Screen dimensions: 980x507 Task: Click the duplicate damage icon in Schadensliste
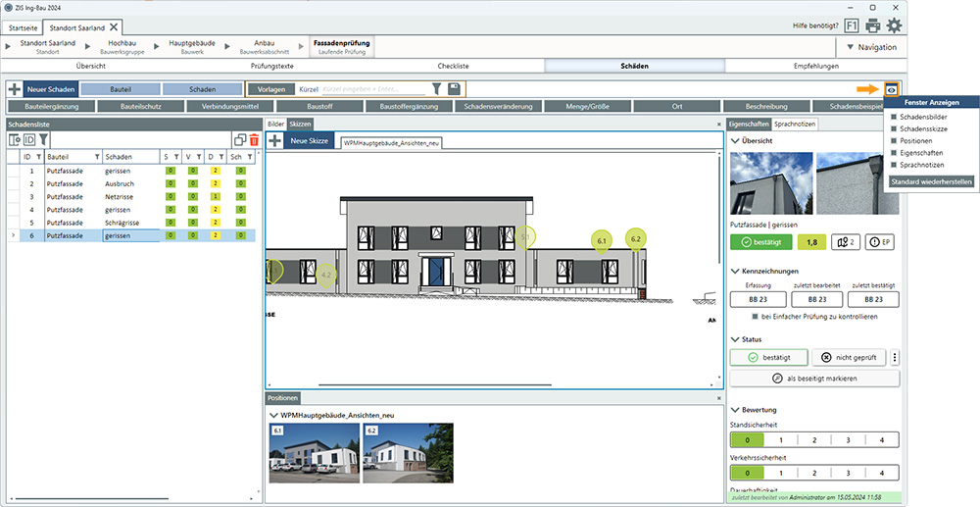pos(238,140)
